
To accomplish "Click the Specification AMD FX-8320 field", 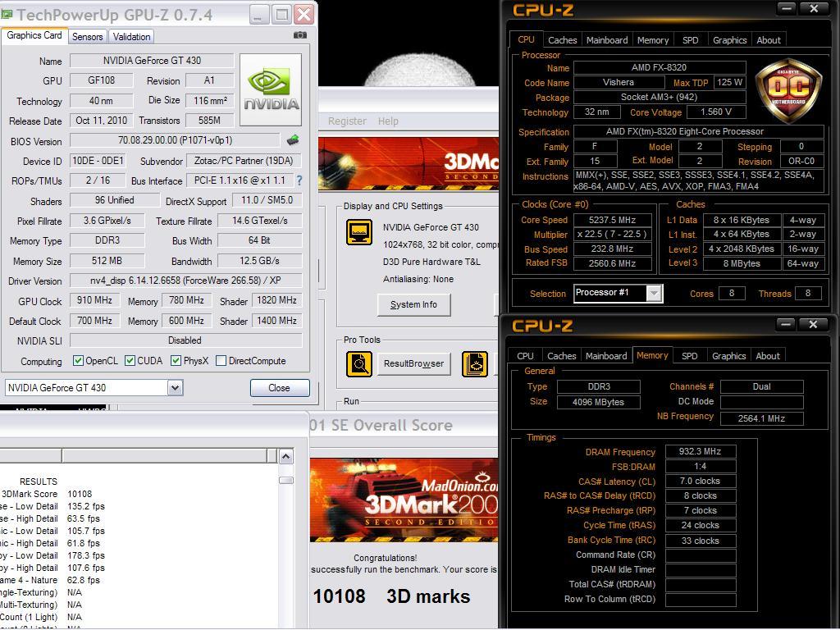I will 699,131.
